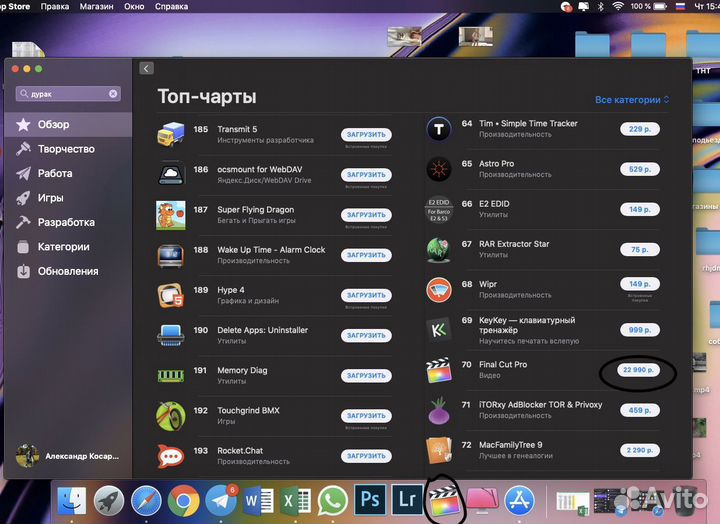Open the Russian input source flag

(681, 6)
